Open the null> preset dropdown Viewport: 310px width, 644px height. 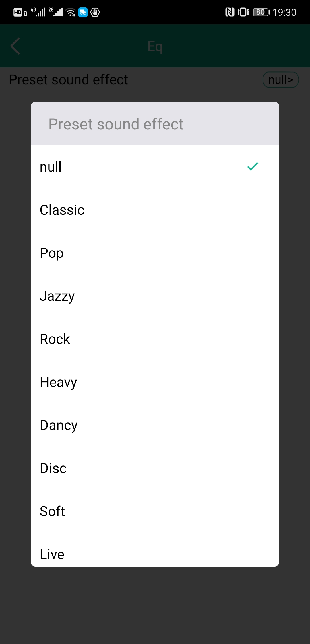click(x=280, y=80)
